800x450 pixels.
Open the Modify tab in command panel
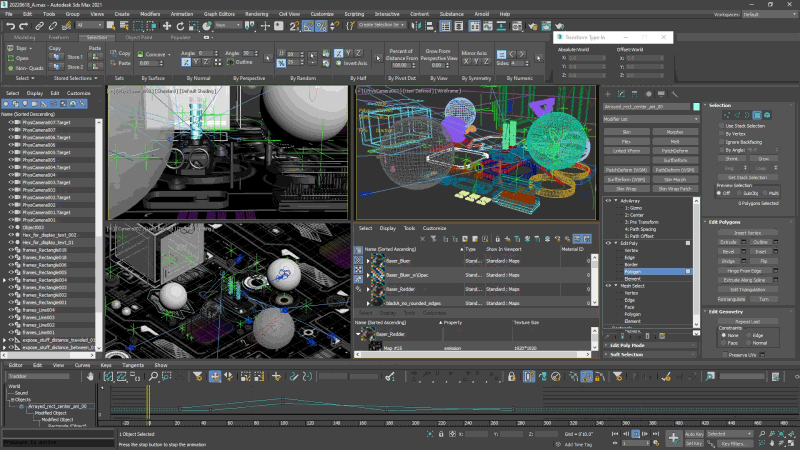[x=621, y=94]
